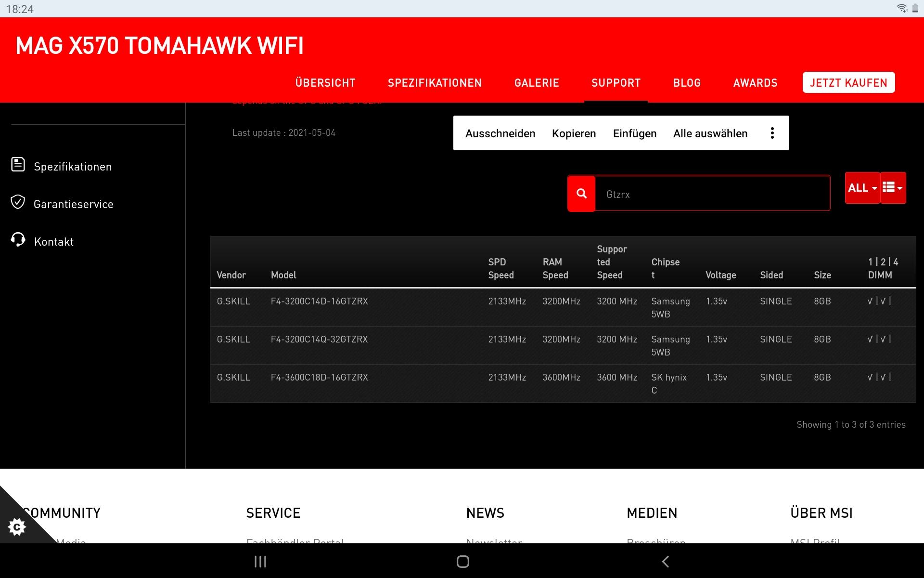The image size is (924, 578).
Task: Click the 3600MHz RAM speed cell
Action: point(561,377)
